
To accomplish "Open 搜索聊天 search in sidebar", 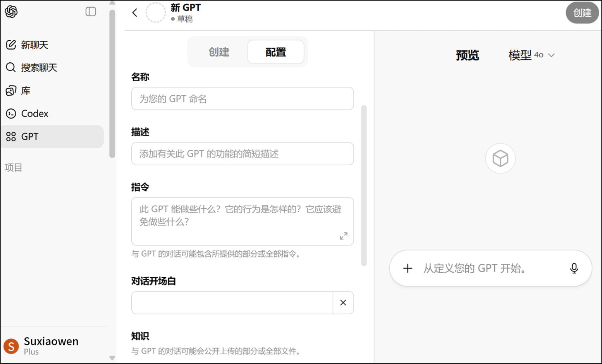I will coord(39,68).
